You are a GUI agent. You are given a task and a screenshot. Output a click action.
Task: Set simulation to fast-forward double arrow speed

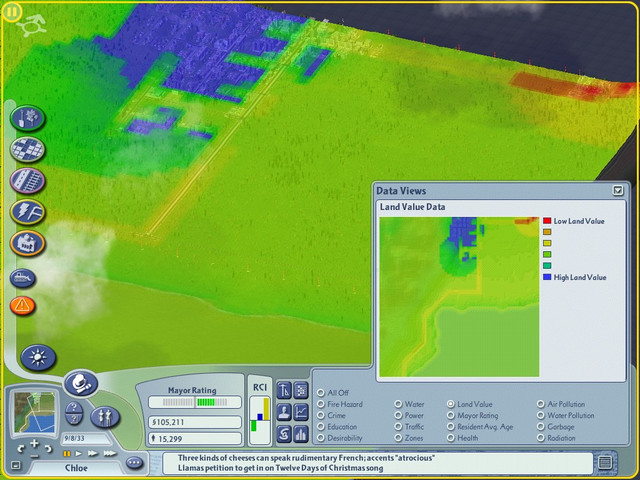[x=93, y=453]
